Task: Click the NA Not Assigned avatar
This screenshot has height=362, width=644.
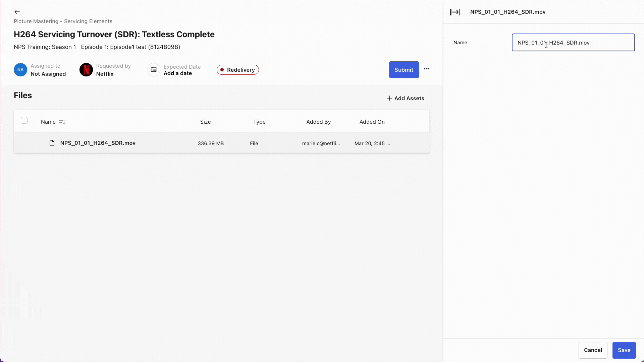Action: tap(20, 70)
